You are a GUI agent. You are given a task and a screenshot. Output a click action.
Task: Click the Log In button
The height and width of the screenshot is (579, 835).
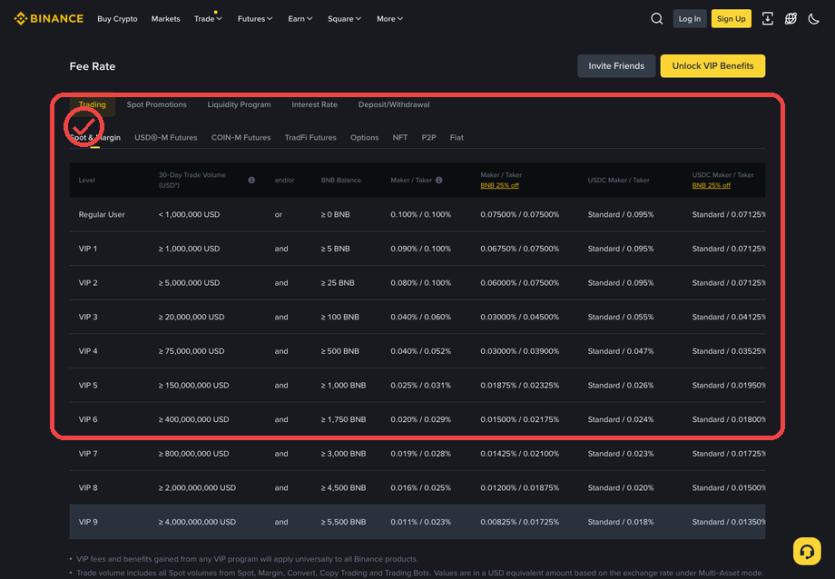click(690, 19)
